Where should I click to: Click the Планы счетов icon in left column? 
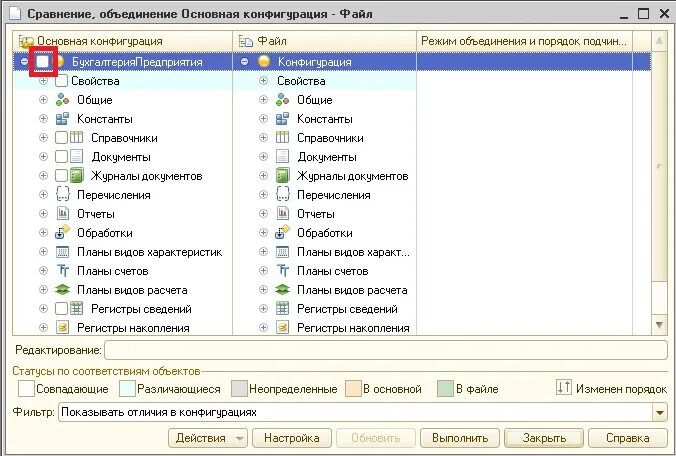63,271
